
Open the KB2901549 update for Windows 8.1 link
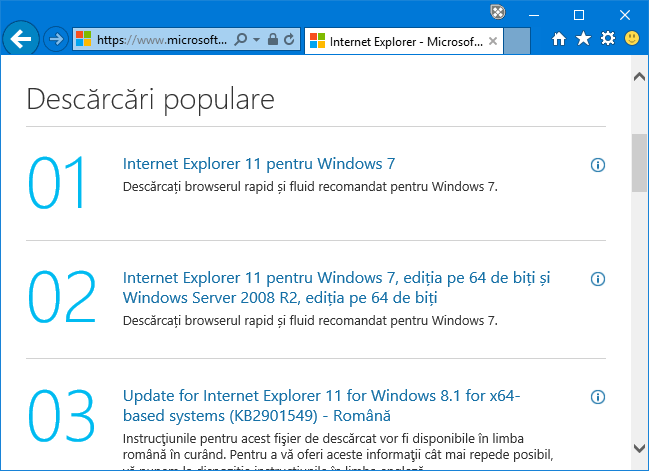(322, 406)
